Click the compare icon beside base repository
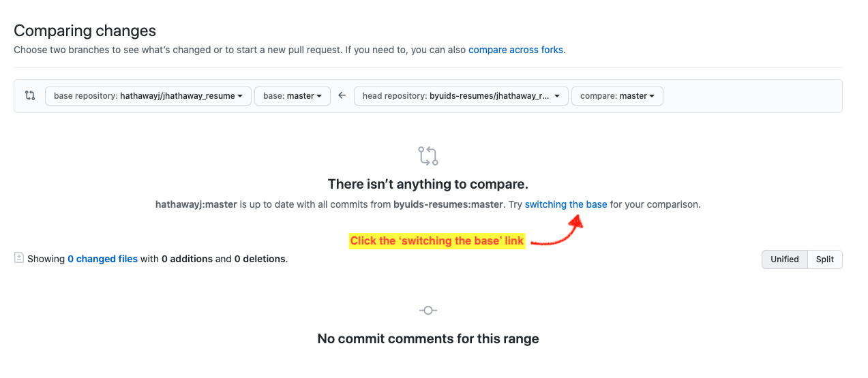 click(30, 96)
